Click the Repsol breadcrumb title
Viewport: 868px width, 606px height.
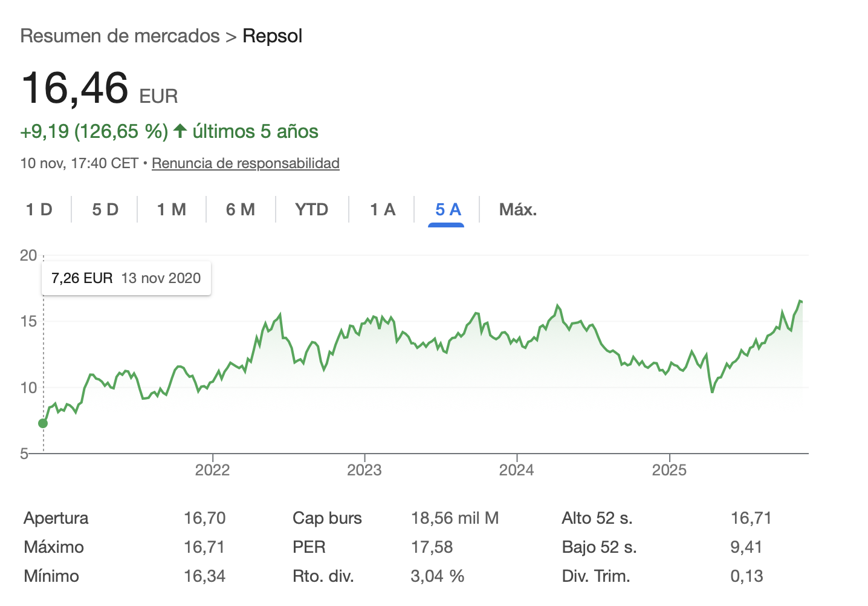[x=272, y=36]
